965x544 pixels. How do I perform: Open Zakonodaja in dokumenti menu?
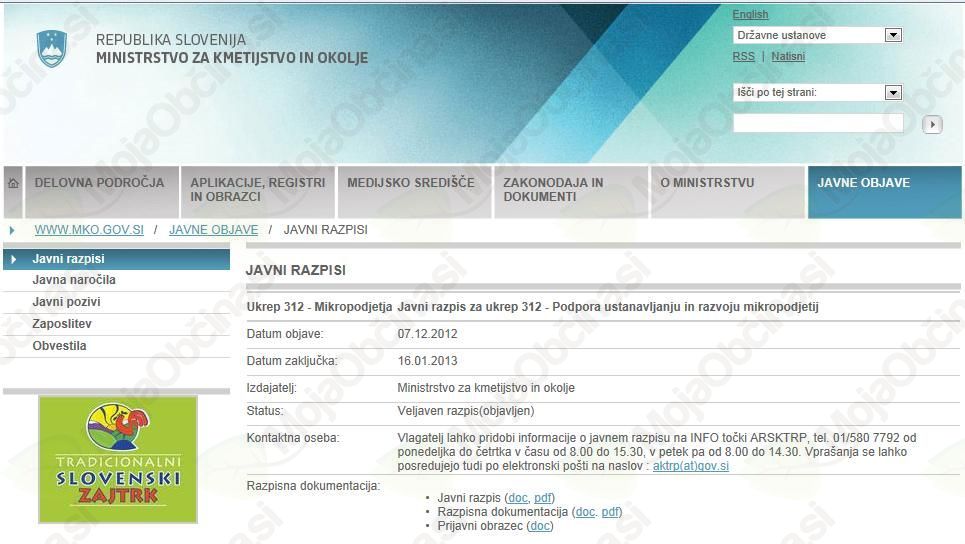click(x=553, y=190)
